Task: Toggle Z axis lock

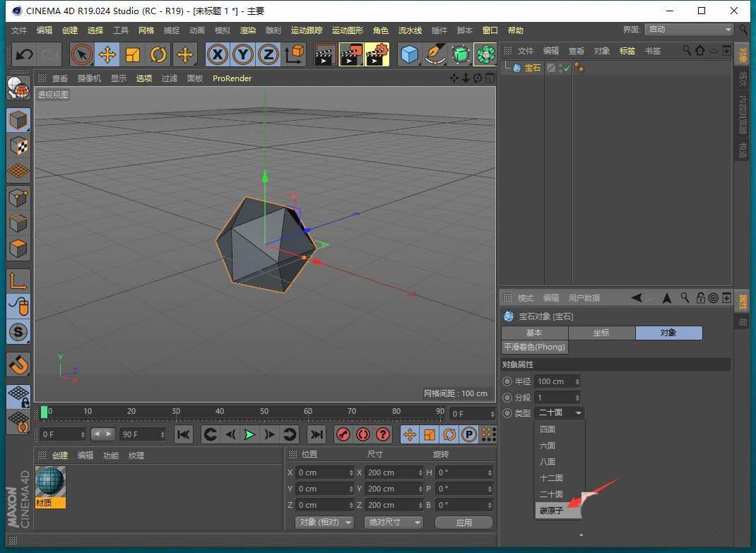Action: click(x=268, y=54)
